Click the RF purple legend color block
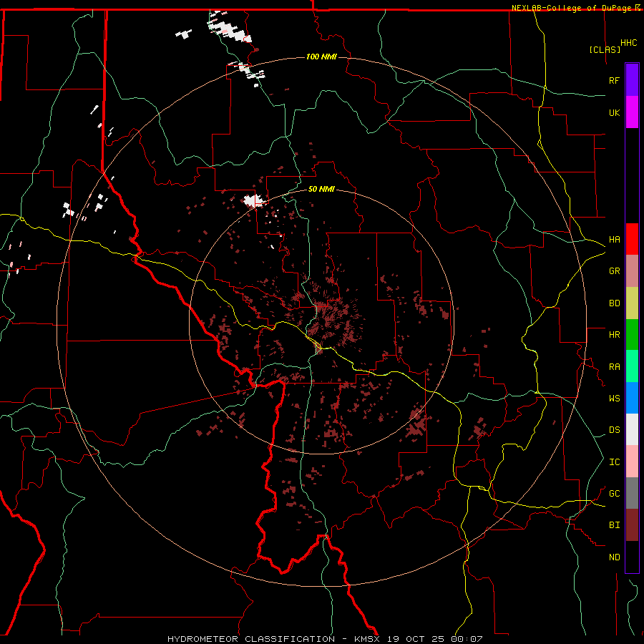 point(632,80)
